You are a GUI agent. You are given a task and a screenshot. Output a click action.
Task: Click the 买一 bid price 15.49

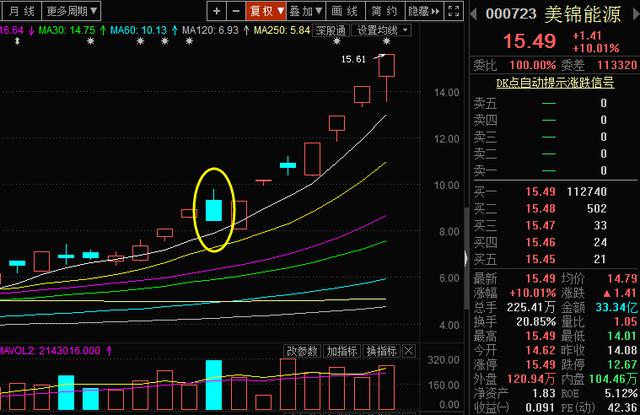tap(540, 191)
